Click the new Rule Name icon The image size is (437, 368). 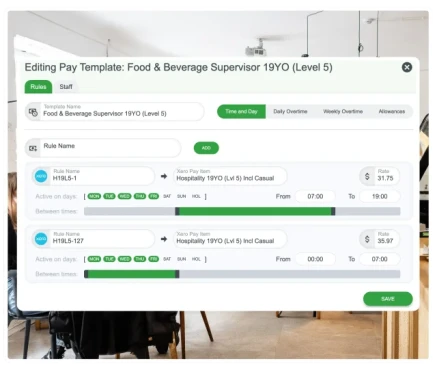[33, 148]
